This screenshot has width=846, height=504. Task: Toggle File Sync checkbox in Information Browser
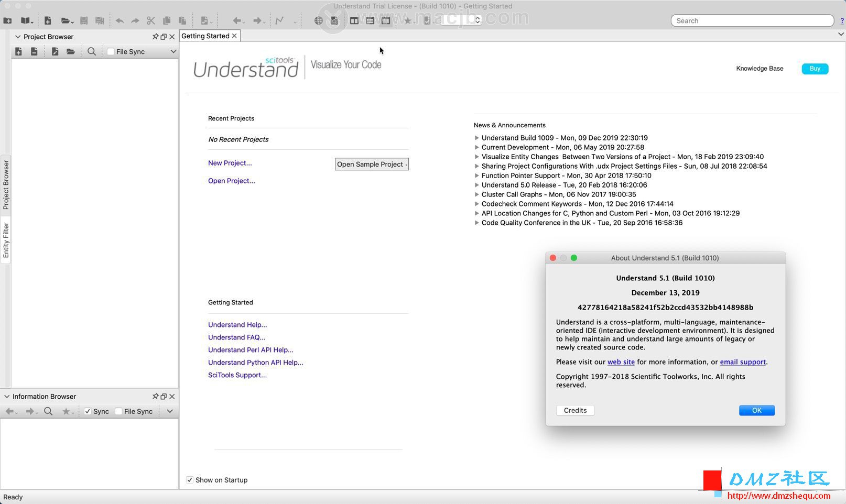pos(118,411)
